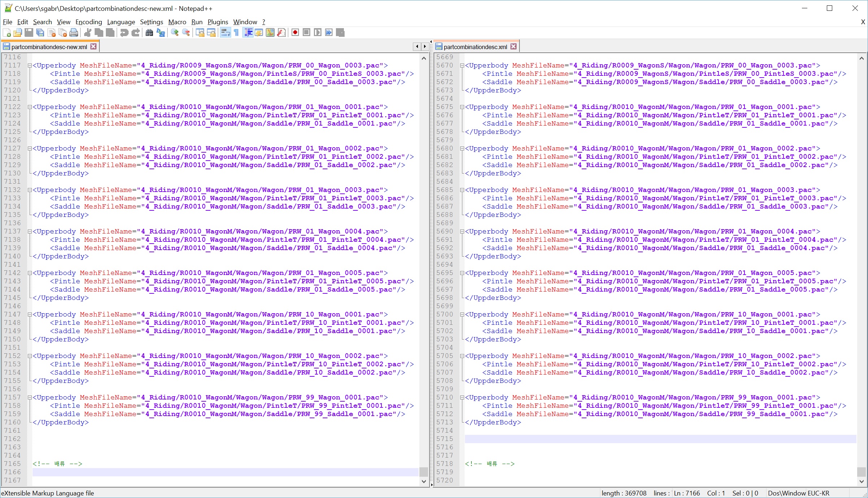Viewport: 868px width, 498px height.
Task: Toggle the Word wrap toolbar button
Action: point(225,33)
